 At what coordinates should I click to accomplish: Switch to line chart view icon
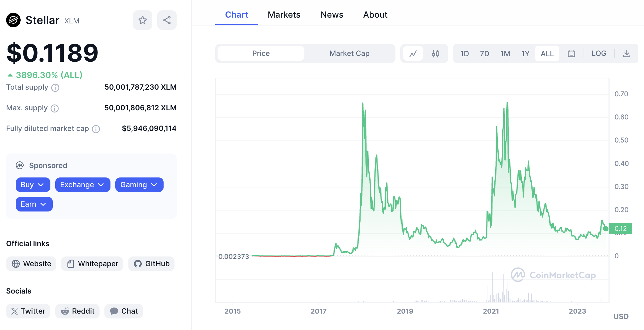413,54
